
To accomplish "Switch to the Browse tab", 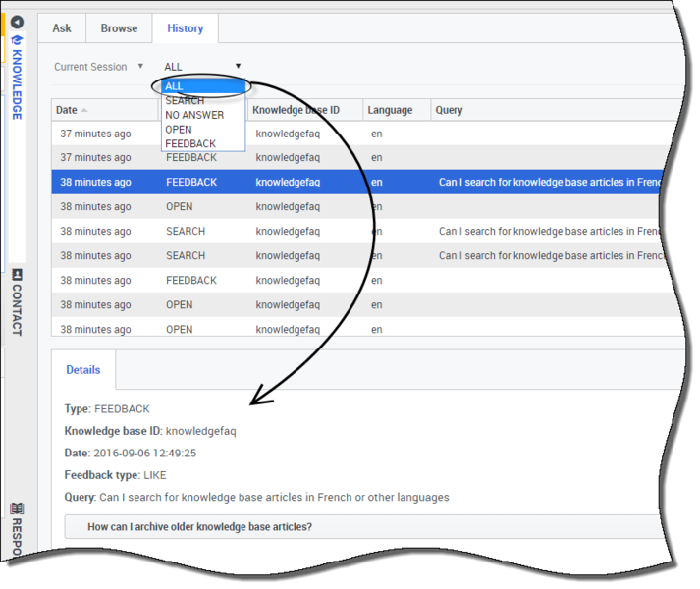I will [x=119, y=28].
